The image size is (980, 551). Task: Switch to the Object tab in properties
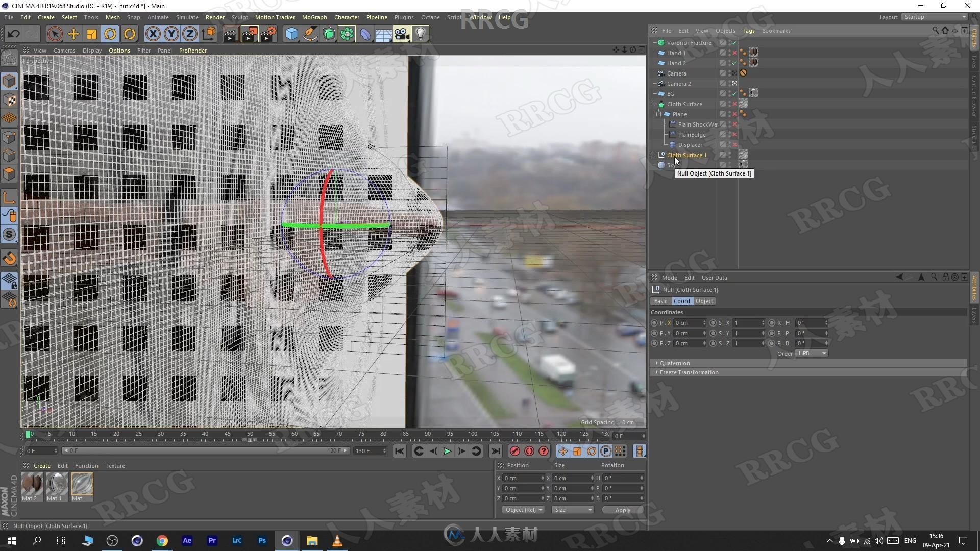704,300
